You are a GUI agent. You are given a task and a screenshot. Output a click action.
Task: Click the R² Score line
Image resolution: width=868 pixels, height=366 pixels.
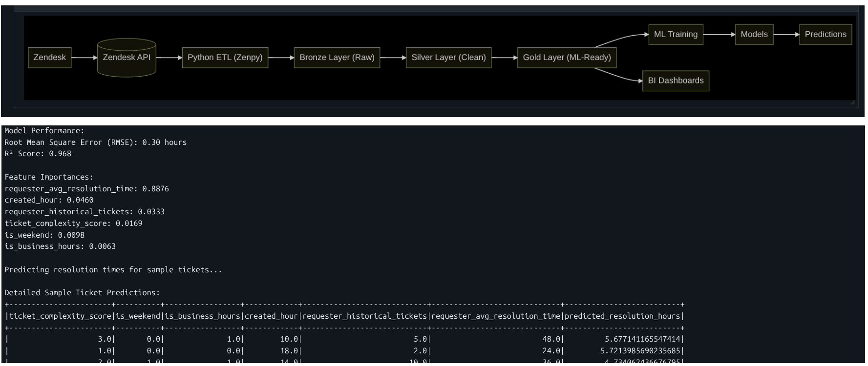38,154
